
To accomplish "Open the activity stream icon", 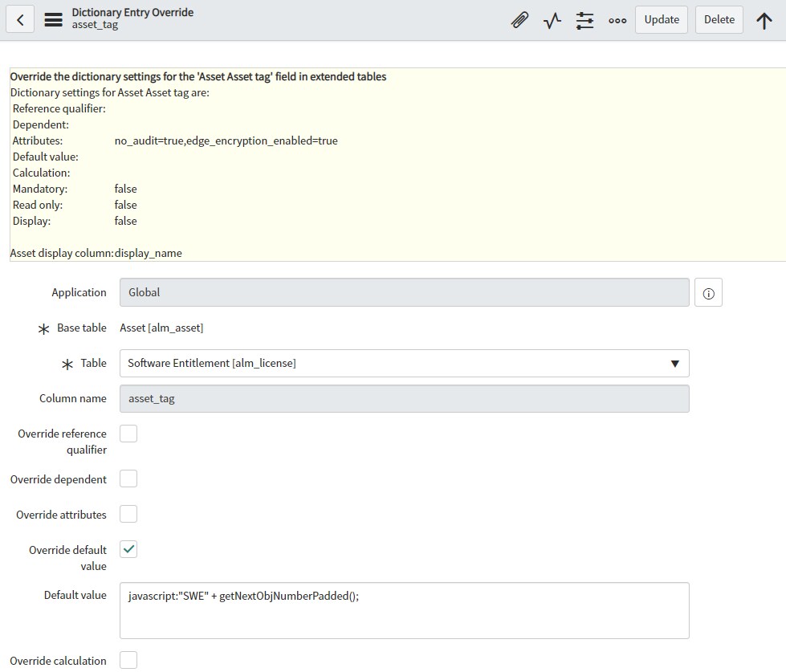I will pos(552,19).
